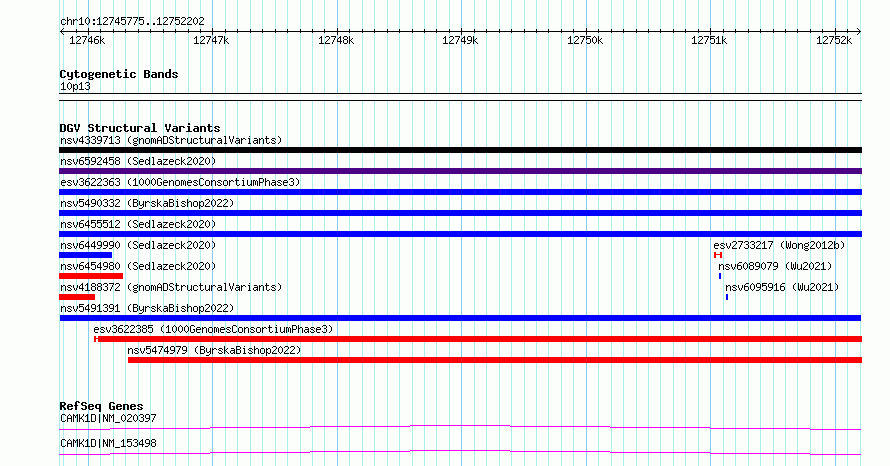Select the black nsv4339713 variant bar
This screenshot has width=890, height=466.
click(460, 150)
